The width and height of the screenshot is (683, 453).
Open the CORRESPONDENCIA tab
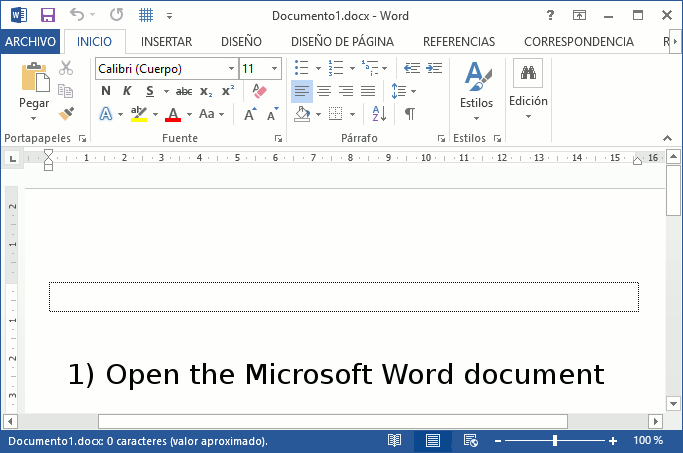(578, 41)
